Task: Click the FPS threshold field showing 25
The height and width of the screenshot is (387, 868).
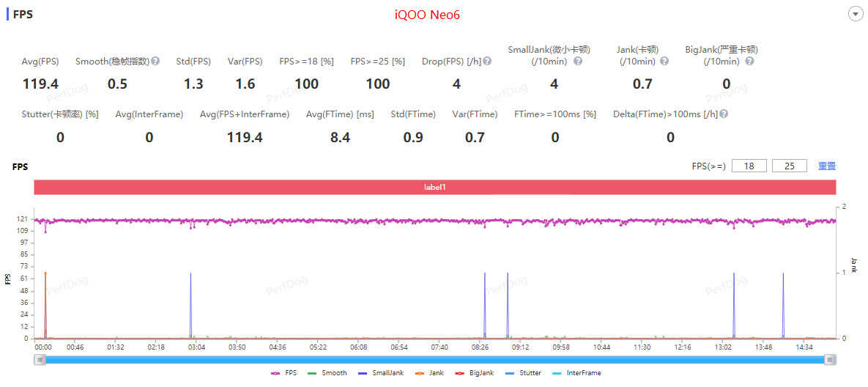Action: [x=789, y=166]
